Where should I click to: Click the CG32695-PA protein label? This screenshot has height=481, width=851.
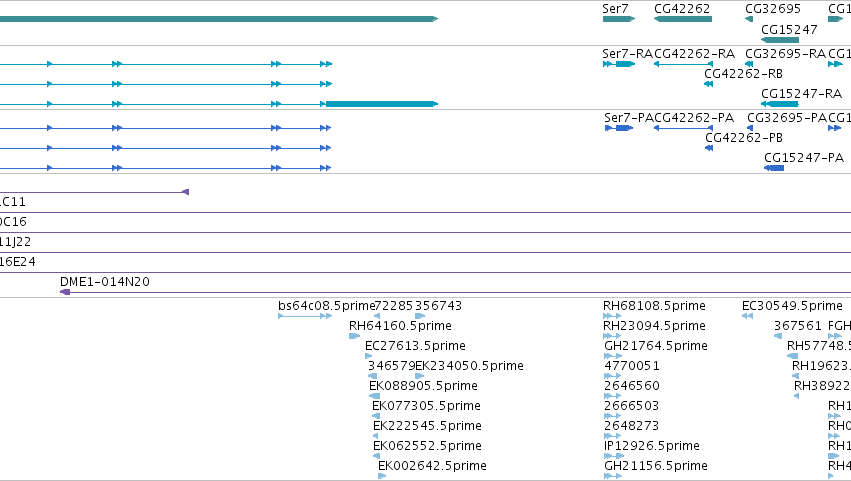pyautogui.click(x=787, y=118)
